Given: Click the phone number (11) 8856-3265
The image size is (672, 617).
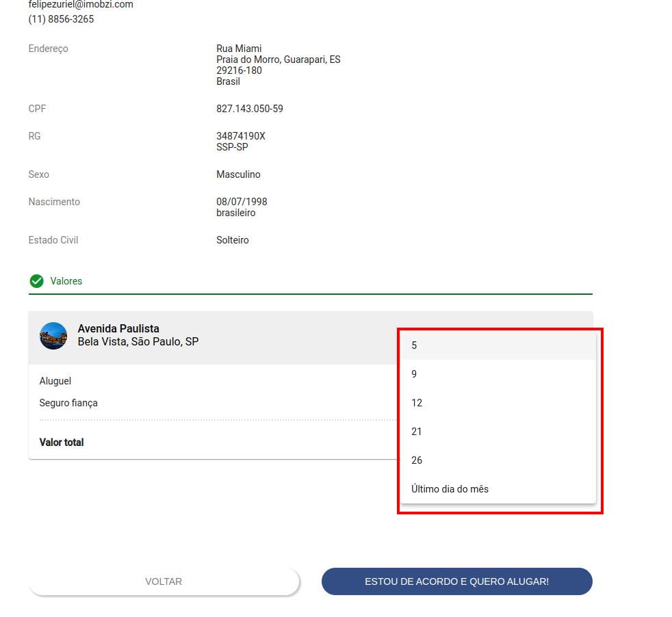Looking at the screenshot, I should coord(62,19).
